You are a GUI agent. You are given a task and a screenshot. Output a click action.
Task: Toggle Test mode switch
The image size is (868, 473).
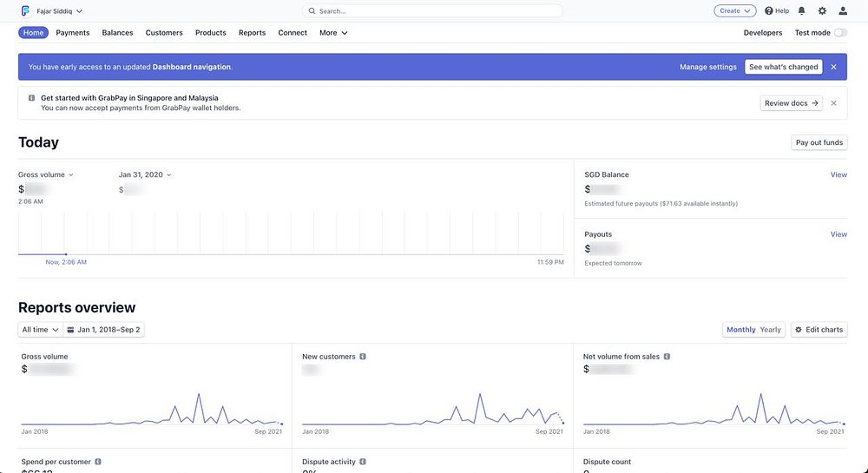point(839,33)
